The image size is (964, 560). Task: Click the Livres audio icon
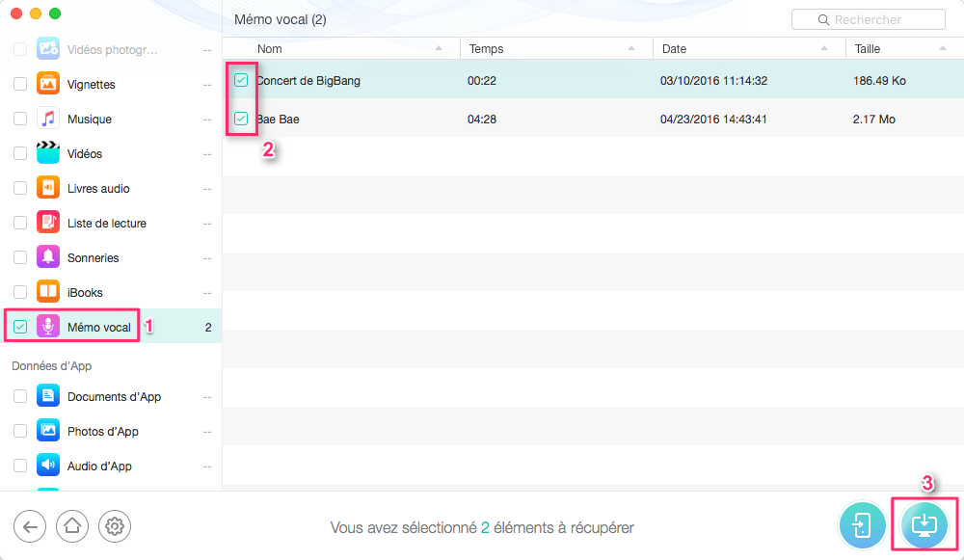click(x=48, y=188)
